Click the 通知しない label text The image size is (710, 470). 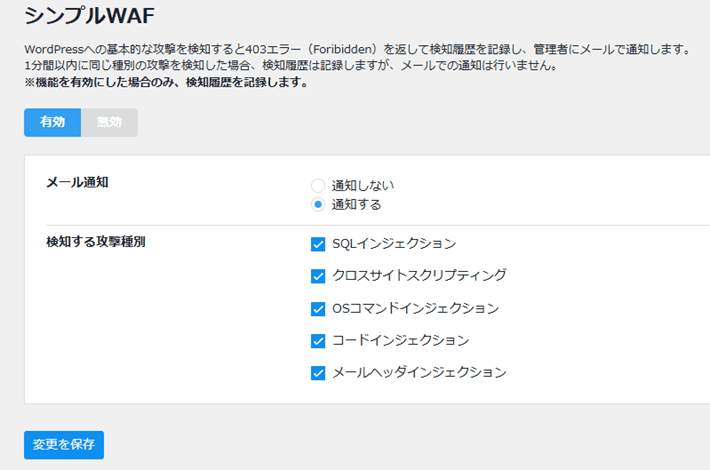click(x=363, y=186)
